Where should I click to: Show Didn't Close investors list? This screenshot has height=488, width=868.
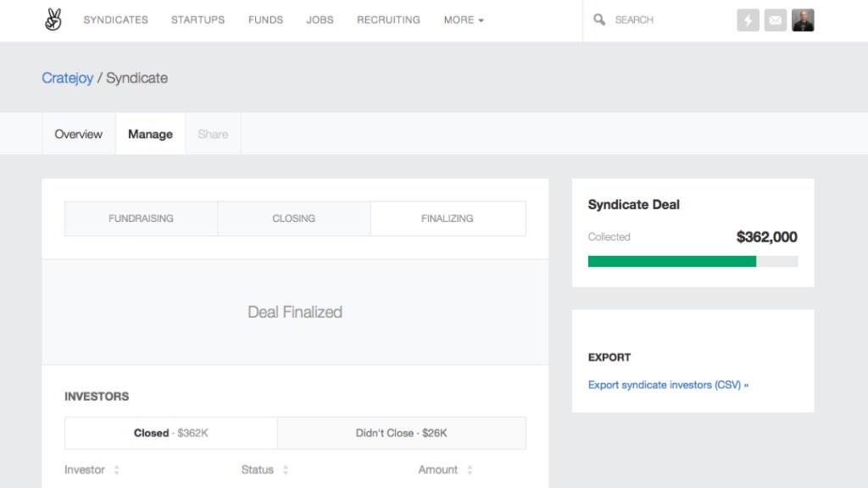tap(401, 433)
